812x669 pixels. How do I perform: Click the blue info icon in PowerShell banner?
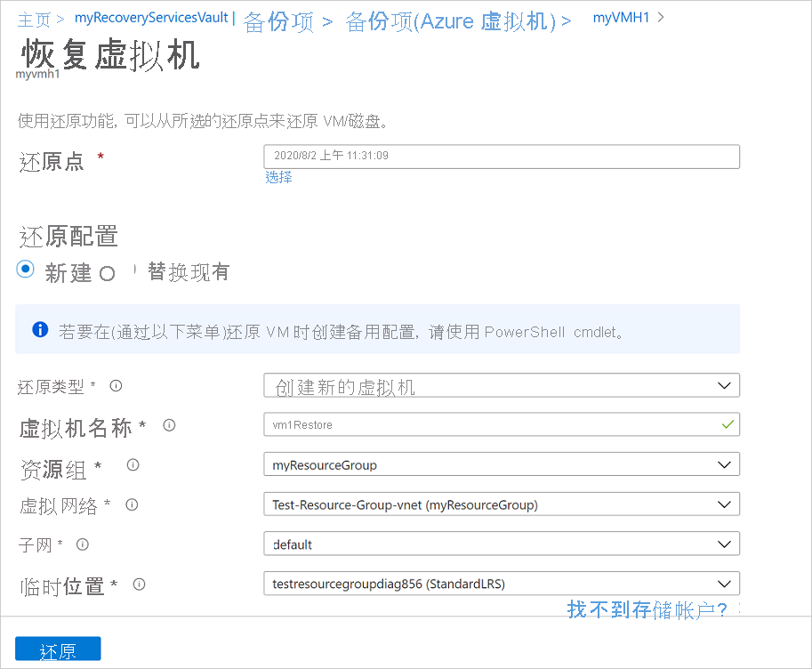point(39,329)
